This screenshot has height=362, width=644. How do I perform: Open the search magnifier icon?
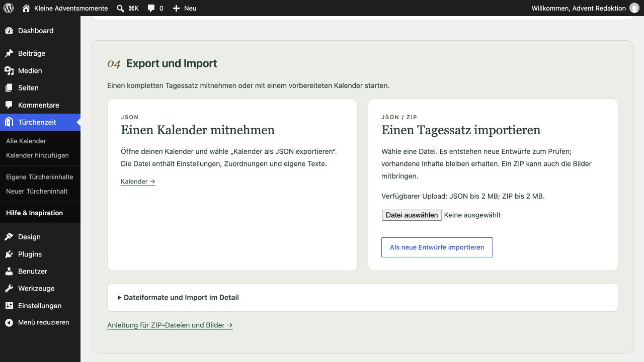[120, 8]
